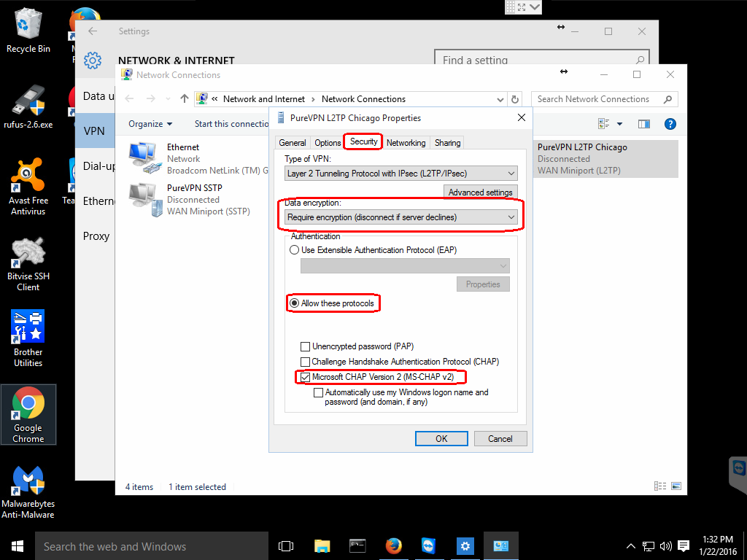Open recent locations dropdown arrow

point(168,98)
